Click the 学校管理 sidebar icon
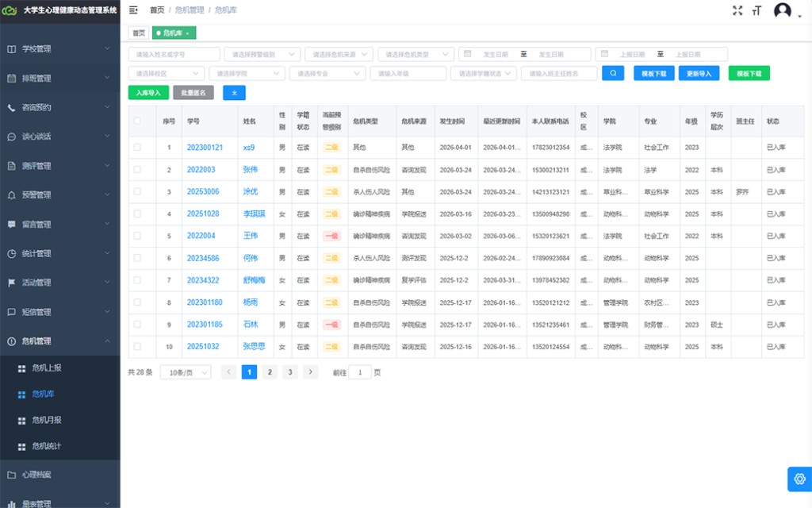The image size is (812, 508). (11, 49)
